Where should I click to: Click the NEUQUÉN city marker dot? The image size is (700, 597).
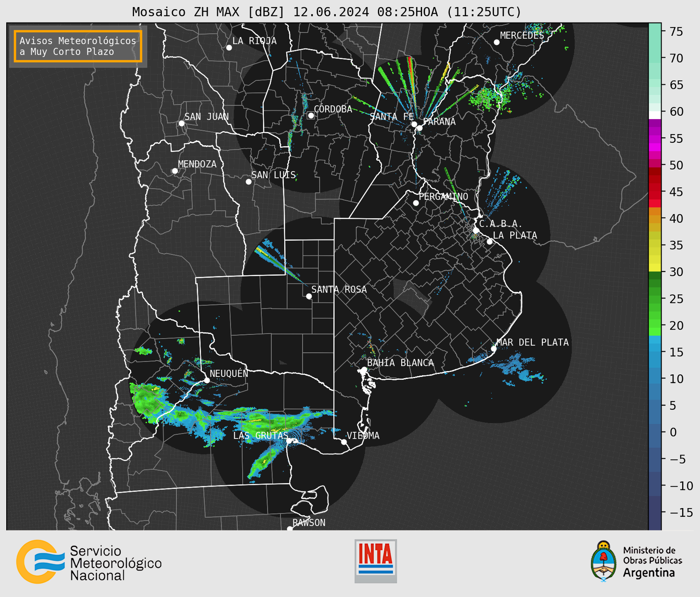[x=207, y=380]
